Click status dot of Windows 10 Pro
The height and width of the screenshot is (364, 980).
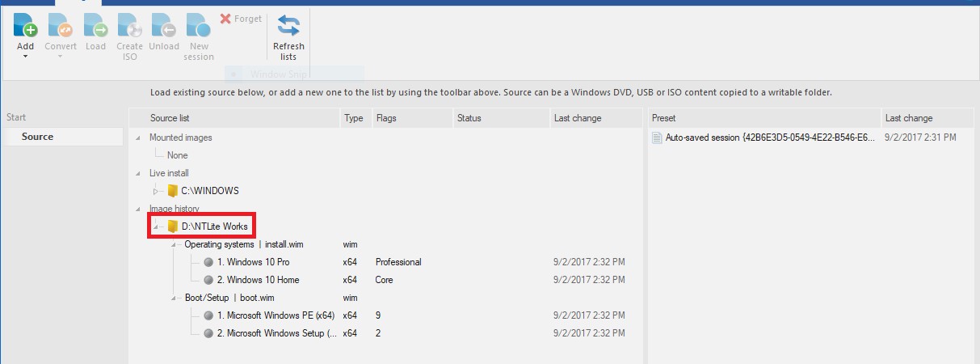(208, 262)
